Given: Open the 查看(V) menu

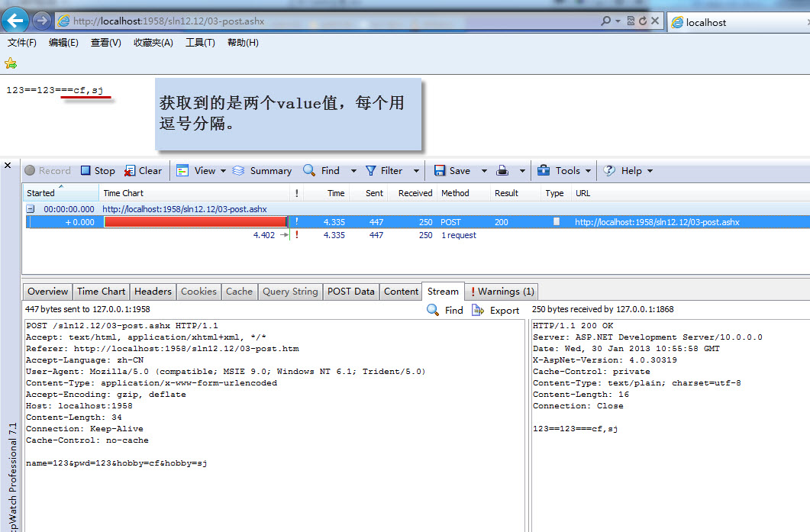Looking at the screenshot, I should [x=106, y=42].
